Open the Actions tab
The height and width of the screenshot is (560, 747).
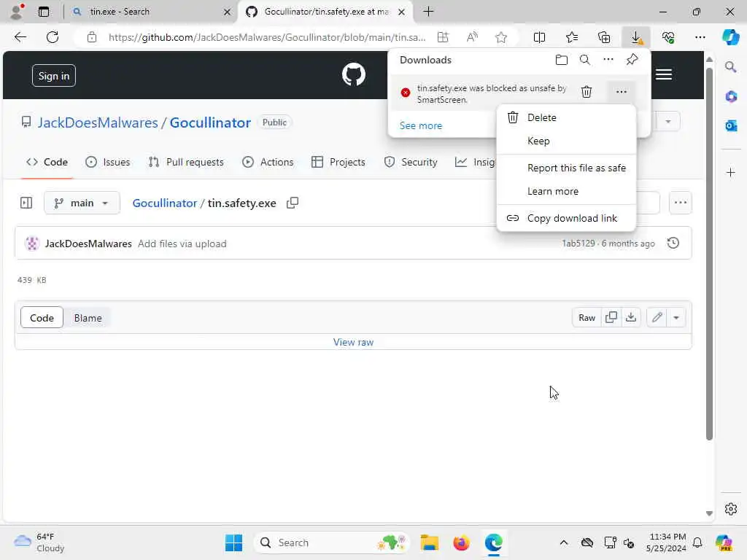click(268, 163)
